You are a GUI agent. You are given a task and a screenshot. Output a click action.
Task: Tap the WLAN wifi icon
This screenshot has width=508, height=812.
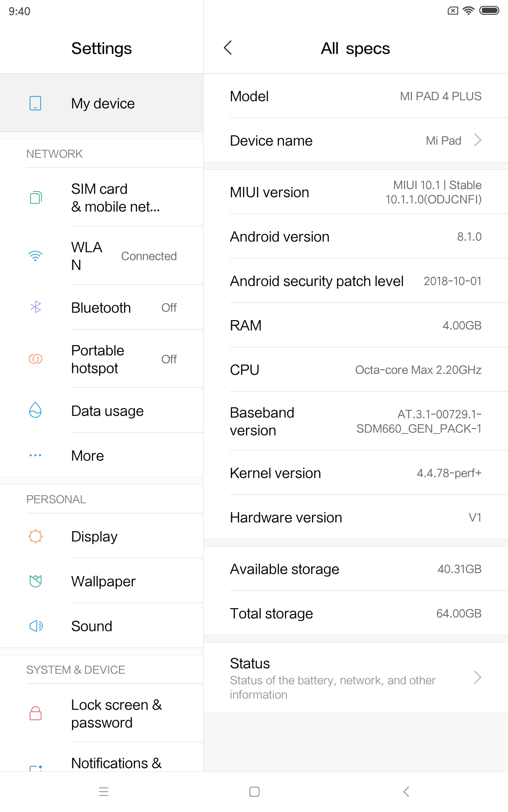pos(36,256)
